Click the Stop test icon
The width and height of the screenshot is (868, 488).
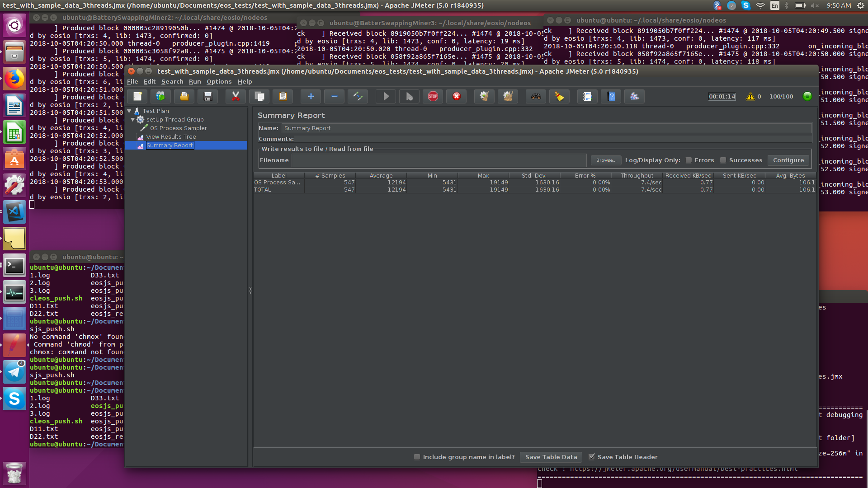433,96
